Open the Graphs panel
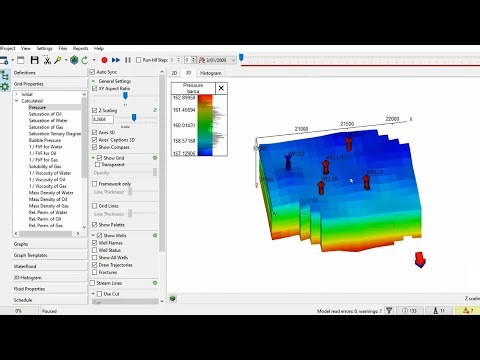Screen dimensions: 480x360 50,244
